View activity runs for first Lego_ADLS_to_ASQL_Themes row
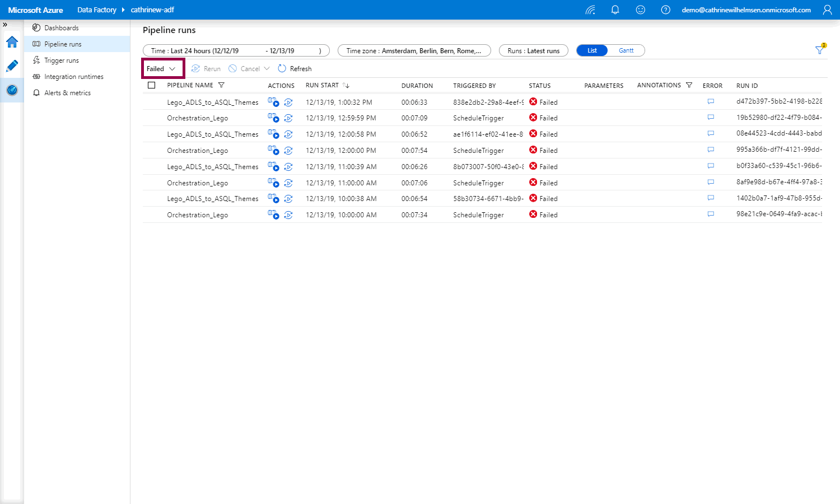 273,102
